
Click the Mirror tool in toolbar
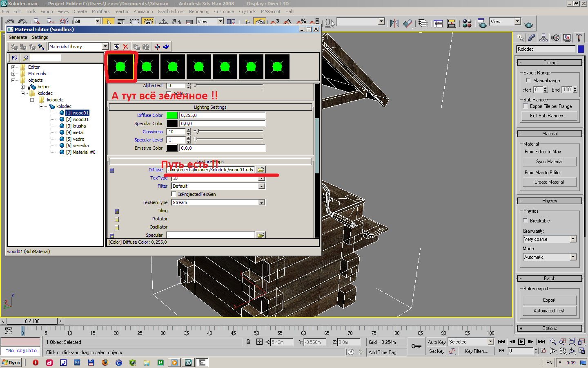394,23
